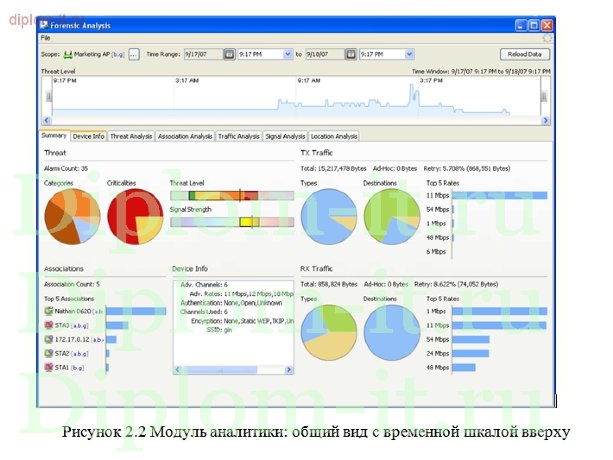Click the Signal Strength gauge bar
The height and width of the screenshot is (460, 613).
pos(232,222)
